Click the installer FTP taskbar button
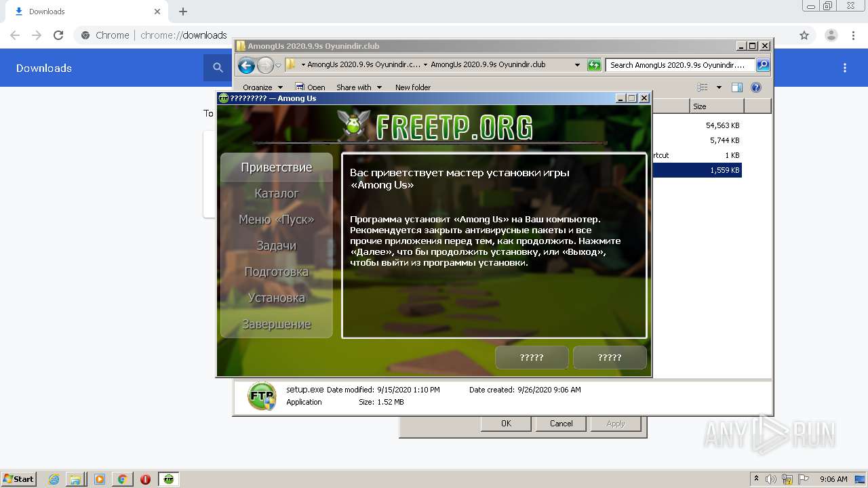Image resolution: width=868 pixels, height=488 pixels. [x=168, y=479]
